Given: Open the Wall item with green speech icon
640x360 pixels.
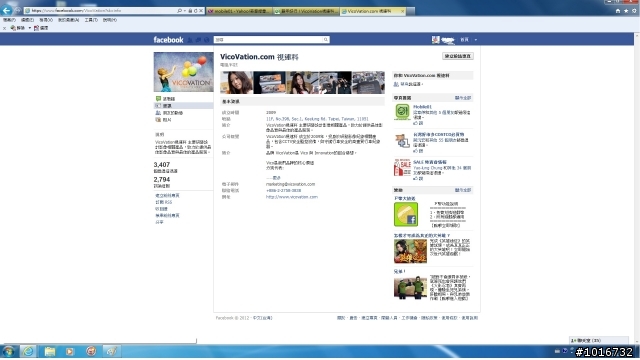Looking at the screenshot, I should [165, 99].
